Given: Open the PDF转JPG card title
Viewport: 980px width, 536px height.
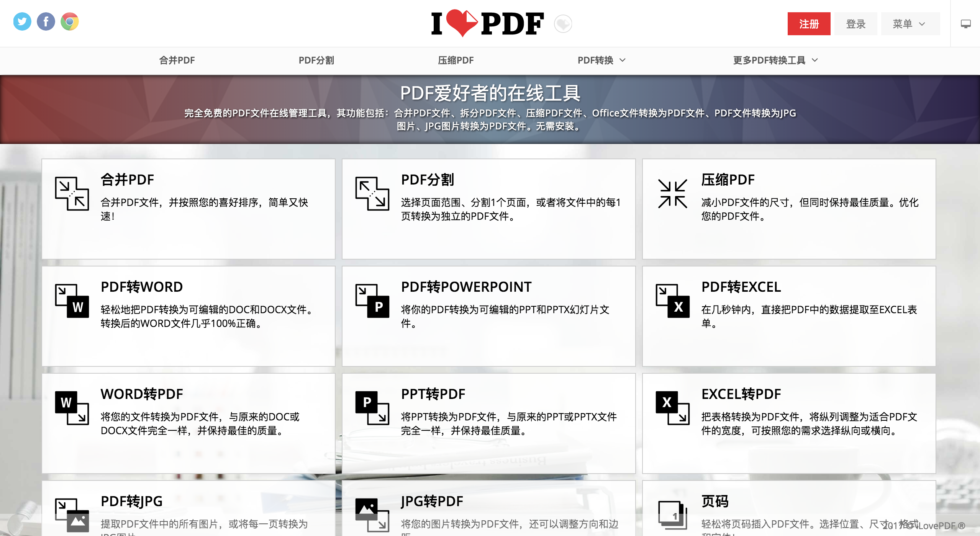Looking at the screenshot, I should point(131,501).
